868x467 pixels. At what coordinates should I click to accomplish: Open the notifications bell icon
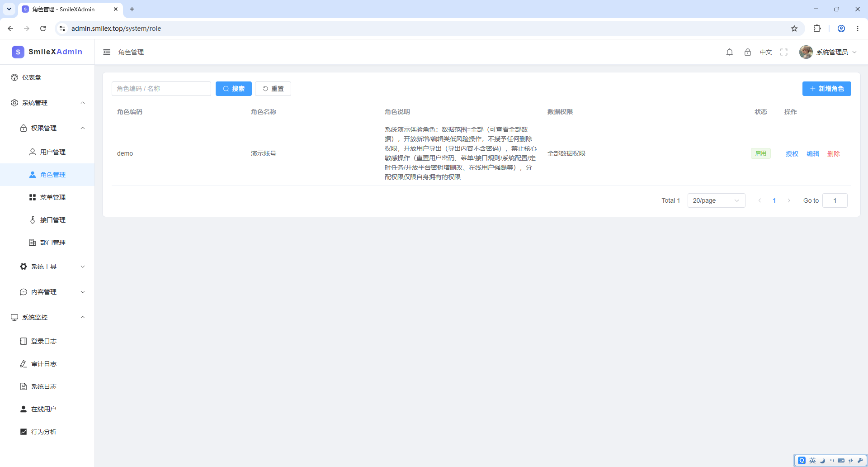pos(730,52)
